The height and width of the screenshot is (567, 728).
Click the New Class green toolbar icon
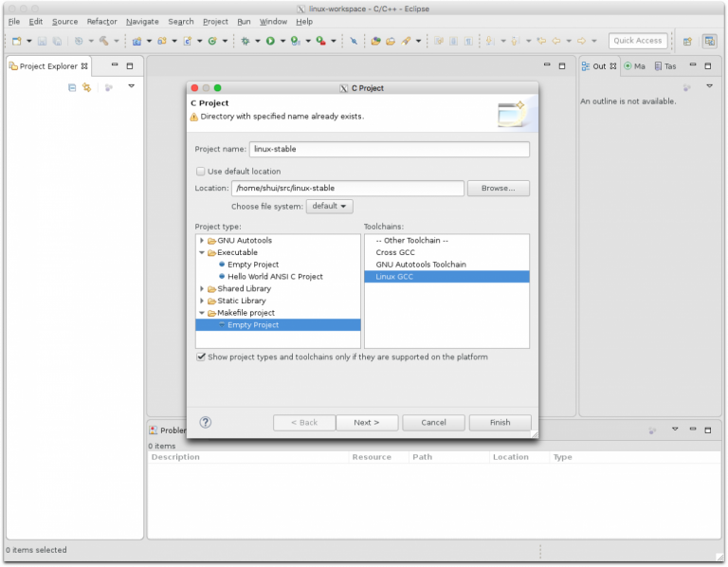click(x=212, y=41)
